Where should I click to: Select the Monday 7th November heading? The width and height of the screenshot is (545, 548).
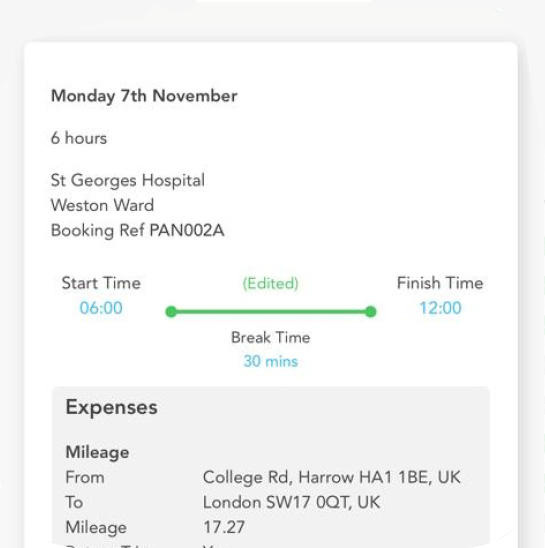(x=144, y=96)
